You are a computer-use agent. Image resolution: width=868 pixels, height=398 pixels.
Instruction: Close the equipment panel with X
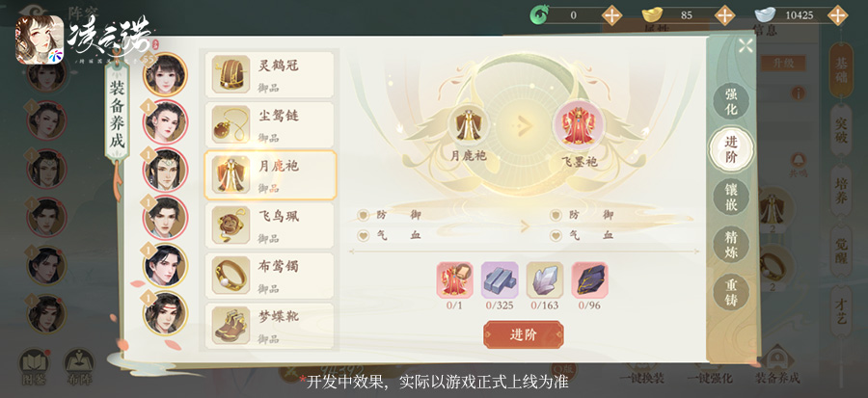point(746,46)
